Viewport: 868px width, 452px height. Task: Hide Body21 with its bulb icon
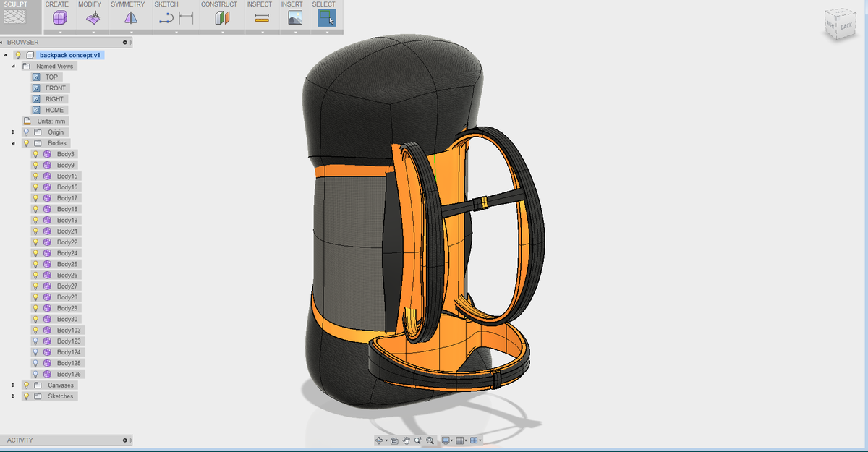[35, 231]
